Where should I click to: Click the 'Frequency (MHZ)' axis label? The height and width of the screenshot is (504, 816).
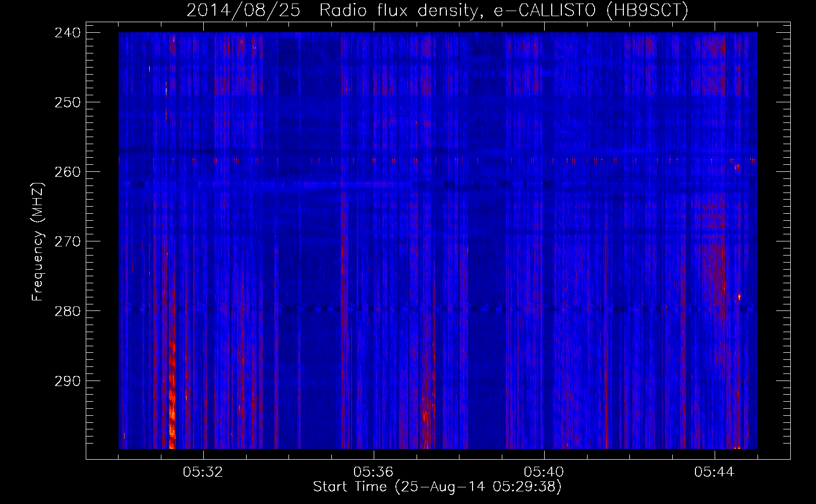tap(38, 241)
